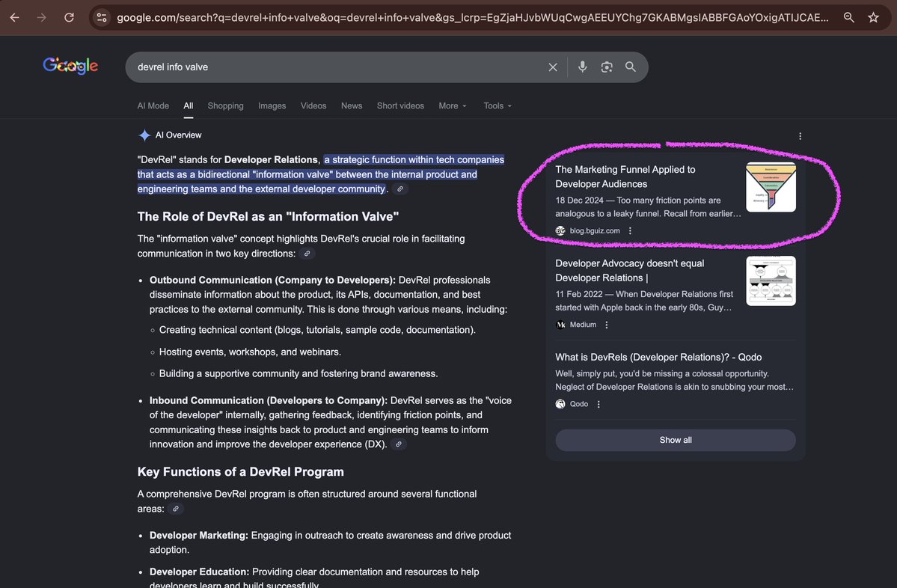Switch to Videos tab
897x588 pixels.
pyautogui.click(x=313, y=105)
